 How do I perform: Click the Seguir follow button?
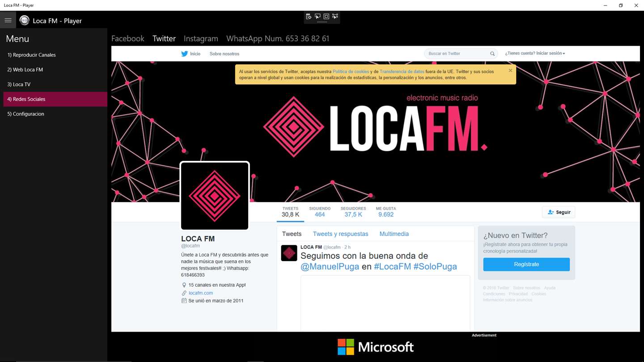coord(559,212)
